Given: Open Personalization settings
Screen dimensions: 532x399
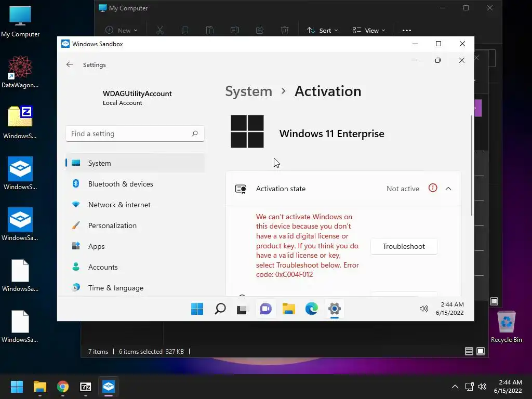Looking at the screenshot, I should coord(135,225).
